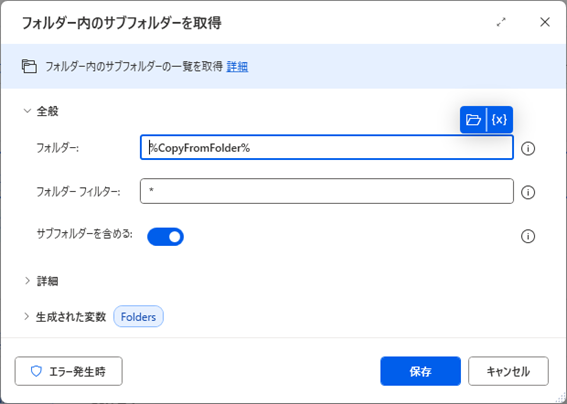Open エラー発生時 settings
Viewport: 567px width, 404px height.
coord(69,371)
